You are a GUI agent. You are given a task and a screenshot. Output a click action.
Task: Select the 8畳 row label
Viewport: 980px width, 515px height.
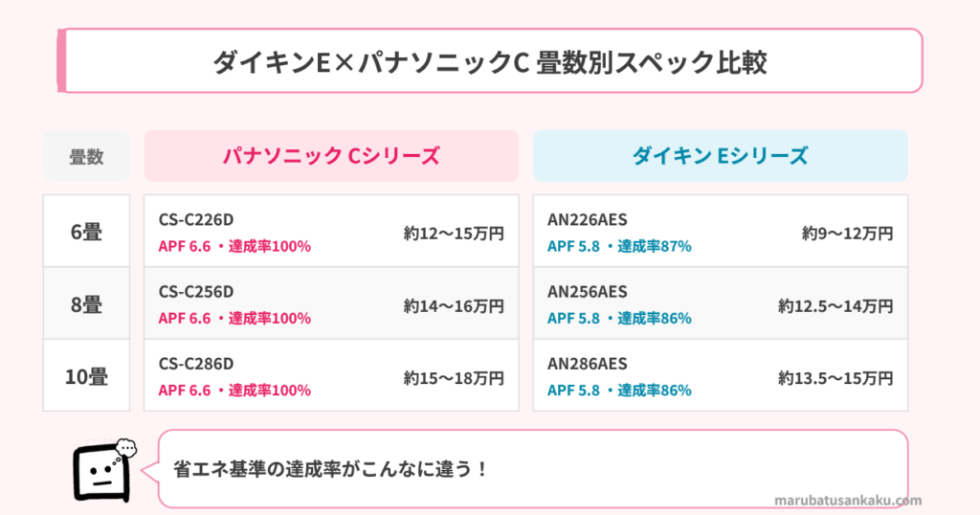(86, 304)
